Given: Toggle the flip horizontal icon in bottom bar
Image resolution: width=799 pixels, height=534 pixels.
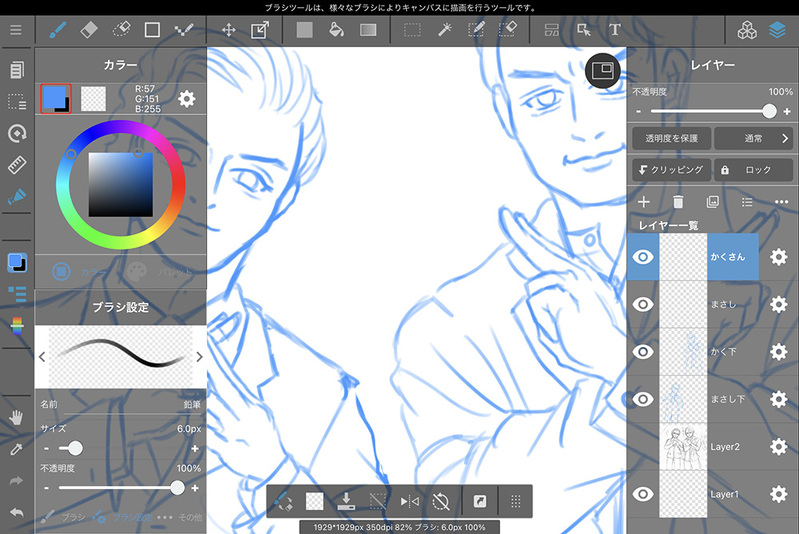Looking at the screenshot, I should [x=410, y=501].
